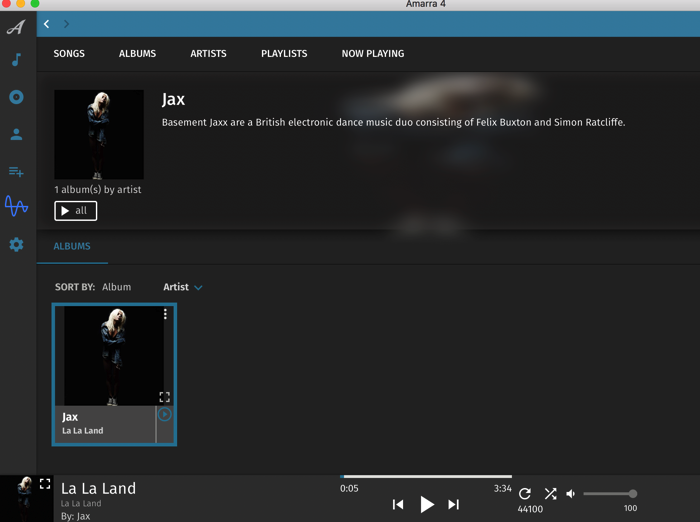Switch to the NOW PLAYING tab

pos(373,54)
